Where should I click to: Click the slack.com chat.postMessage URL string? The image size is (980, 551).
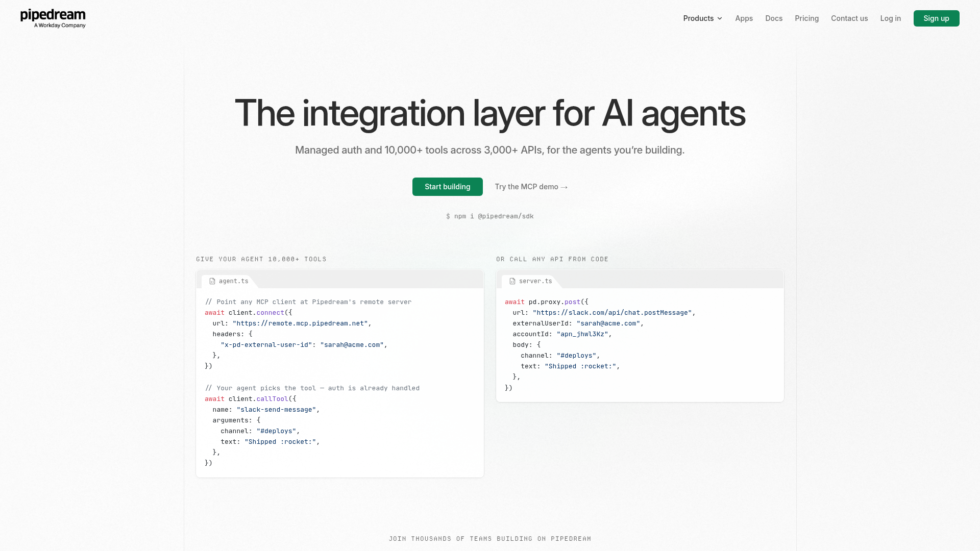[x=612, y=313]
